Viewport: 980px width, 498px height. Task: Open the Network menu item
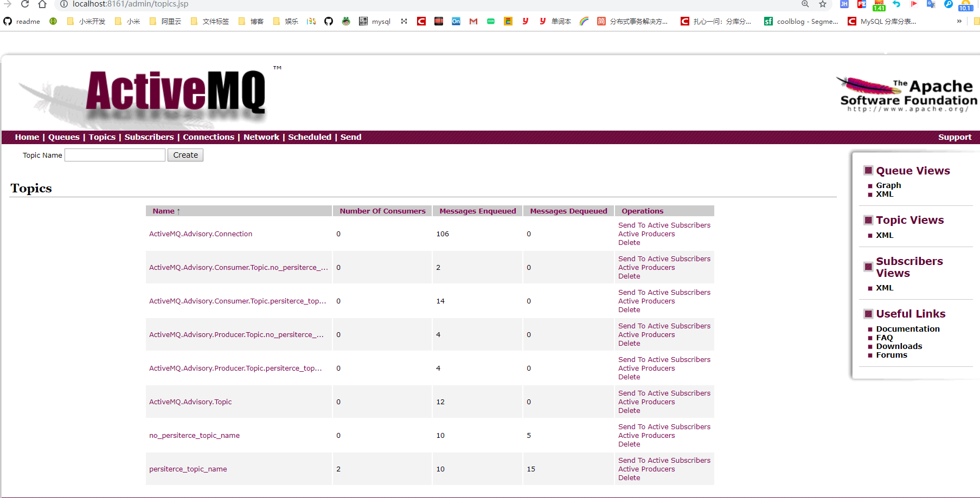point(261,137)
